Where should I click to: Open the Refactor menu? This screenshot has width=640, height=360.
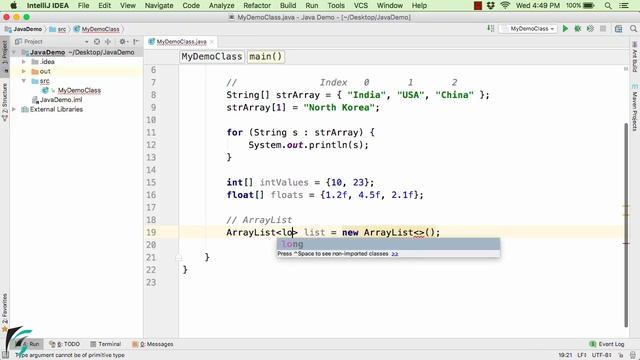tap(257, 6)
